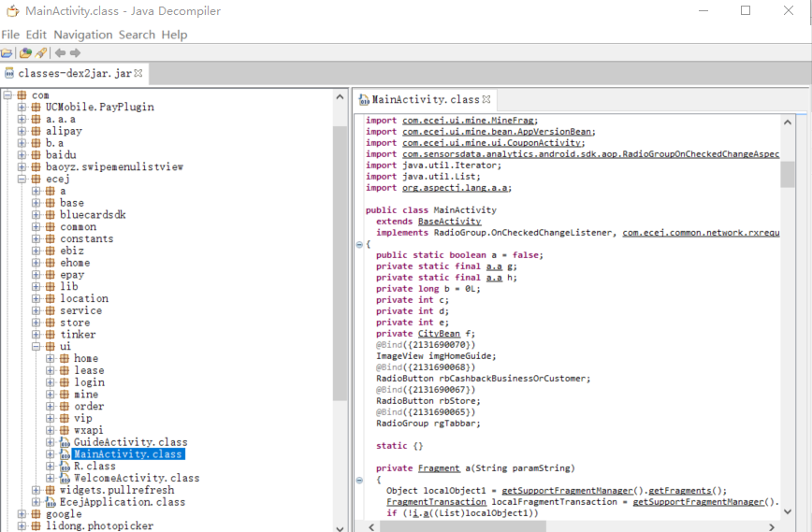812x532 pixels.
Task: Follow the com.ecej.ui.mine.MineFrag import link
Action: 468,120
